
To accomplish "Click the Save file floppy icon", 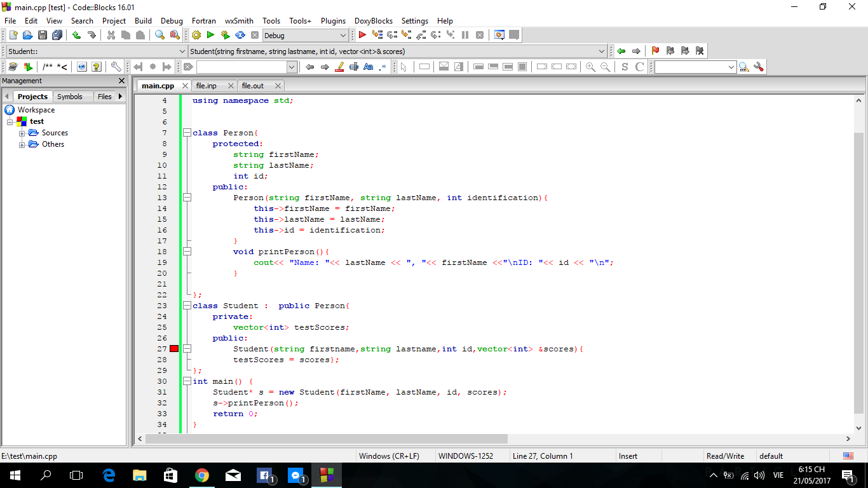I will point(43,36).
